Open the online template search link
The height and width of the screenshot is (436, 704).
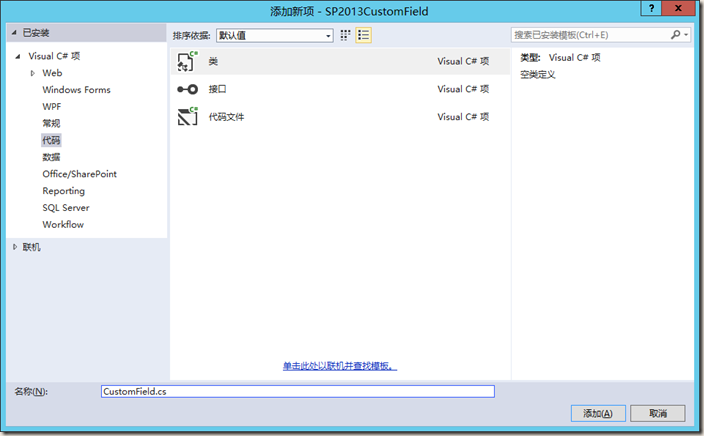click(x=340, y=367)
